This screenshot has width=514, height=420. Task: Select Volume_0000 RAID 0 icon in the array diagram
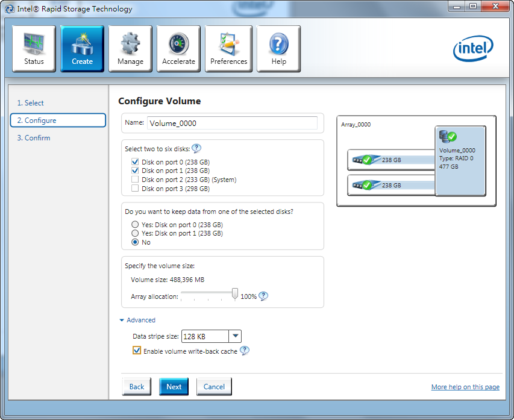point(448,136)
